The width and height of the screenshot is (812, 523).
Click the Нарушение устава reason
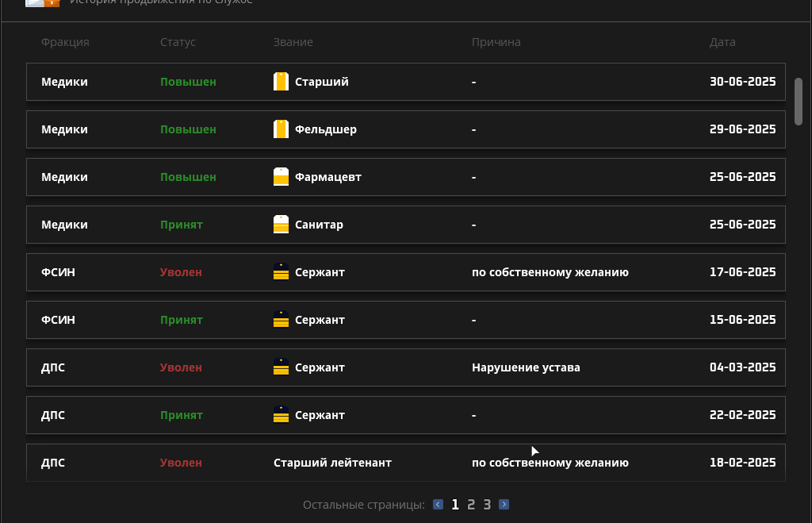coord(527,367)
